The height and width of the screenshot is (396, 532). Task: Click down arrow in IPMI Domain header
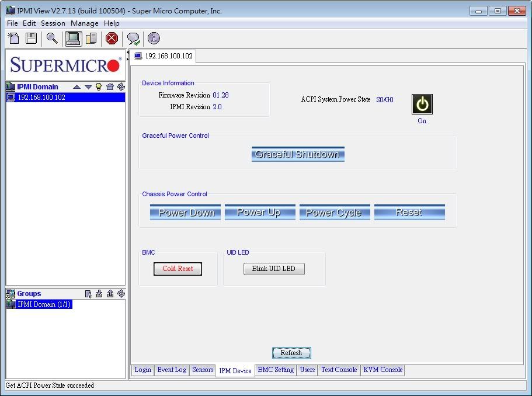tap(88, 87)
